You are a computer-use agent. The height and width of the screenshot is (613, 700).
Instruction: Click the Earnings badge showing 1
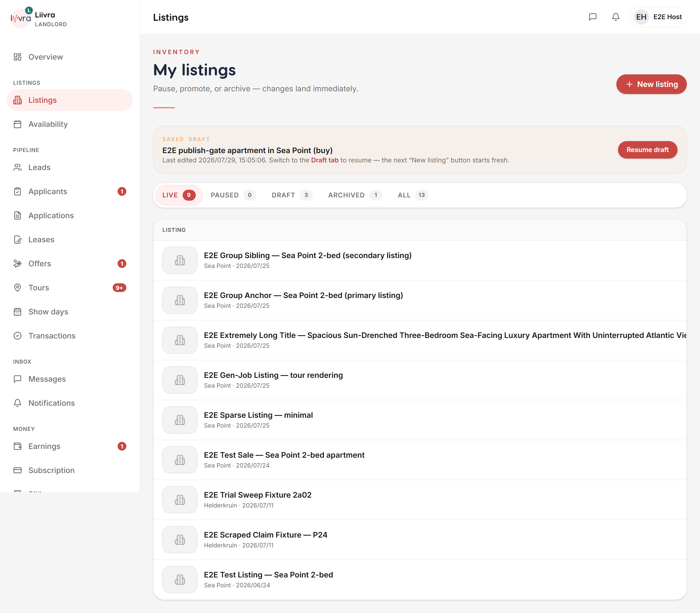point(122,446)
